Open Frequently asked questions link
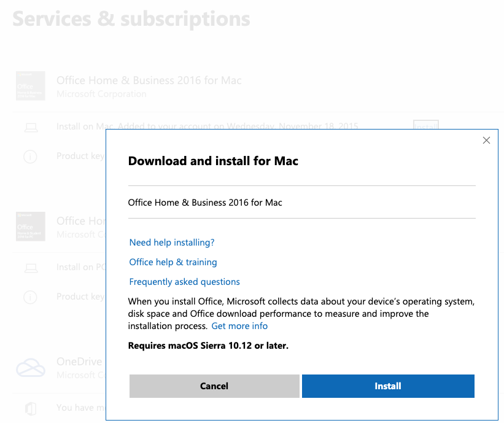 [x=185, y=282]
